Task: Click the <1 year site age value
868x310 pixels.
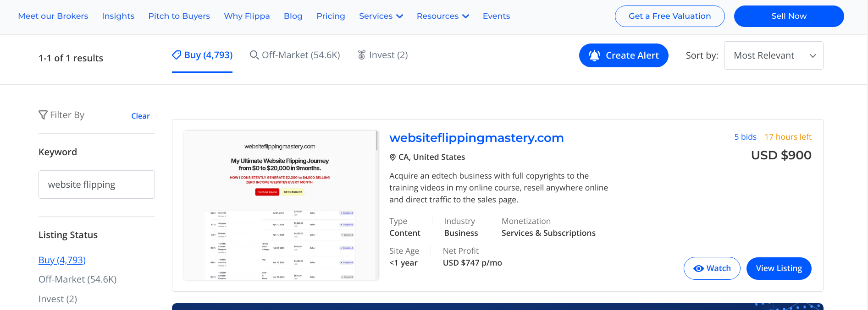Action: tap(404, 263)
